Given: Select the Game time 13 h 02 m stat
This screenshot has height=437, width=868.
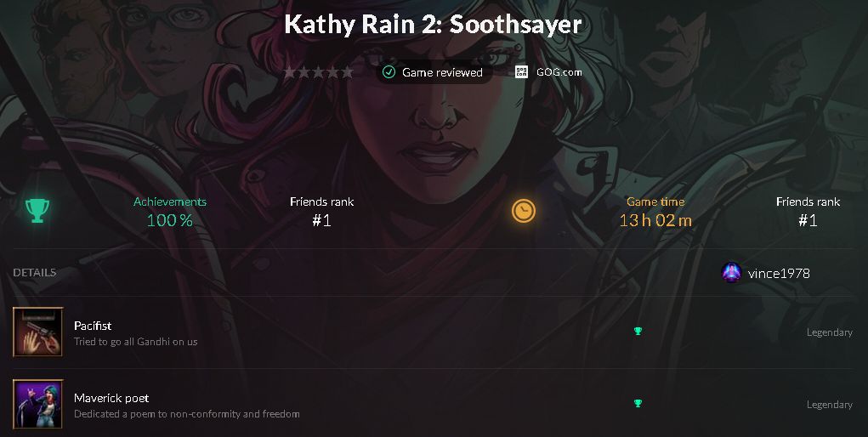Looking at the screenshot, I should point(655,212).
